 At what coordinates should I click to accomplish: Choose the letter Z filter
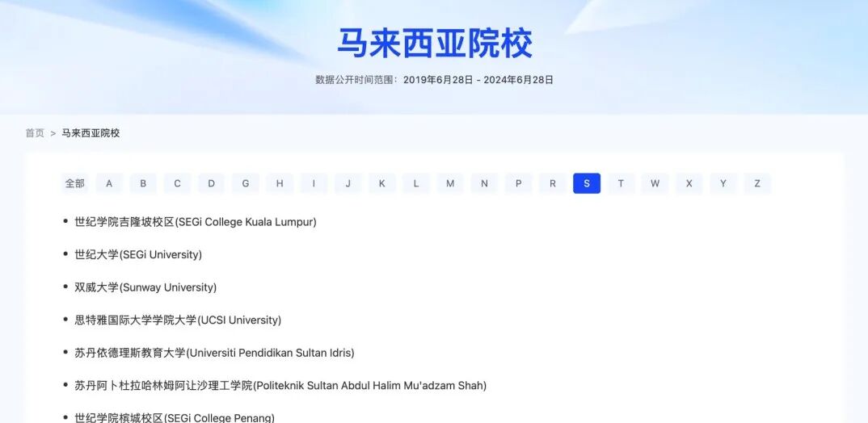[757, 184]
